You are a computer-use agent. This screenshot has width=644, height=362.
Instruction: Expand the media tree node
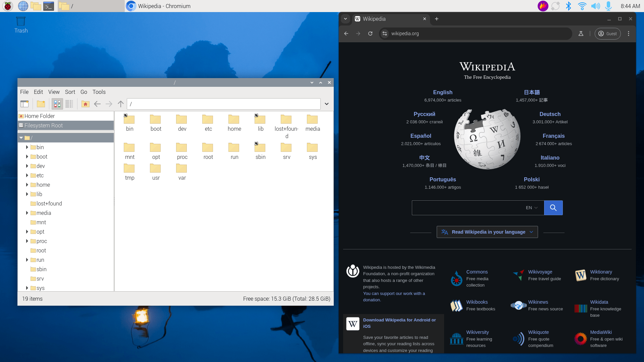[x=27, y=213]
